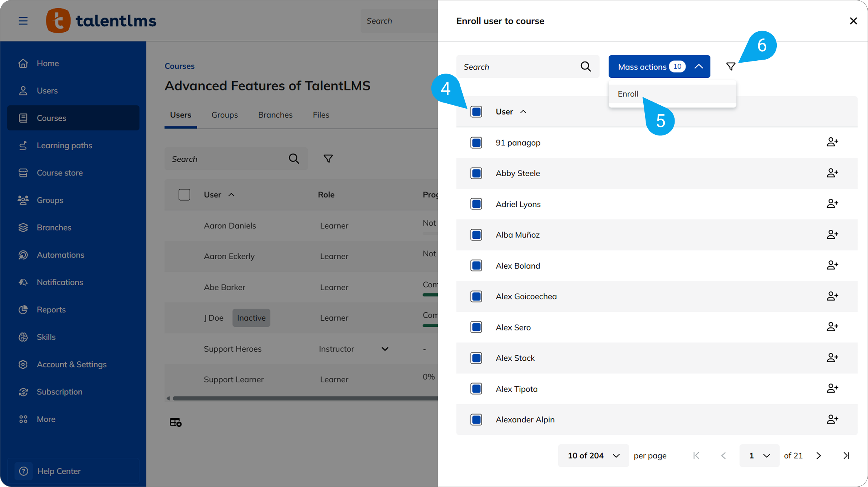The height and width of the screenshot is (487, 868).
Task: Enroll Abby Steele with add-user icon
Action: 832,173
